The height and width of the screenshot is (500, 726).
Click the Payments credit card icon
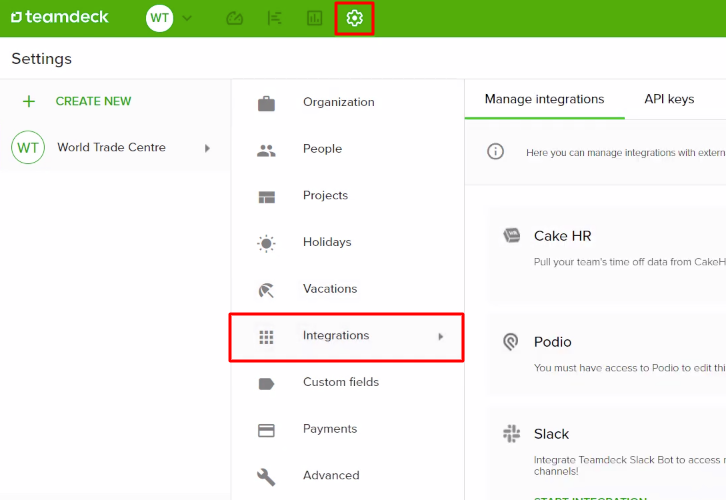pyautogui.click(x=266, y=431)
